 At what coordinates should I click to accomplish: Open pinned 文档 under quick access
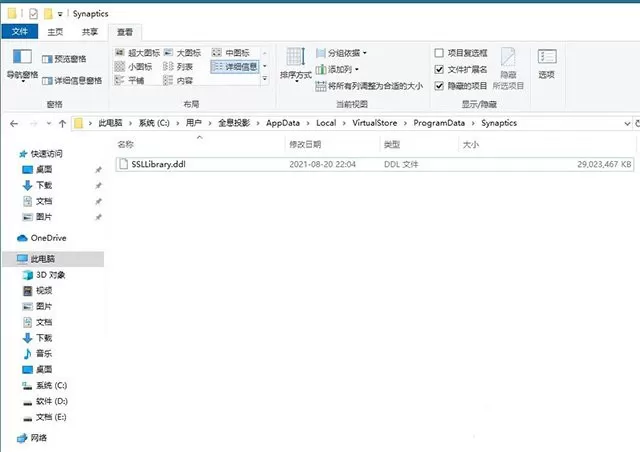pos(38,201)
